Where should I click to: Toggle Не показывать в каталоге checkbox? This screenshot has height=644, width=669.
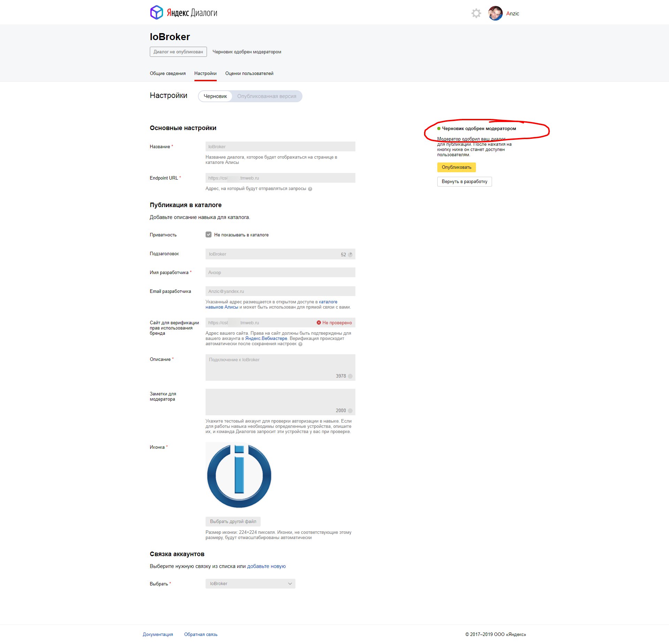208,235
